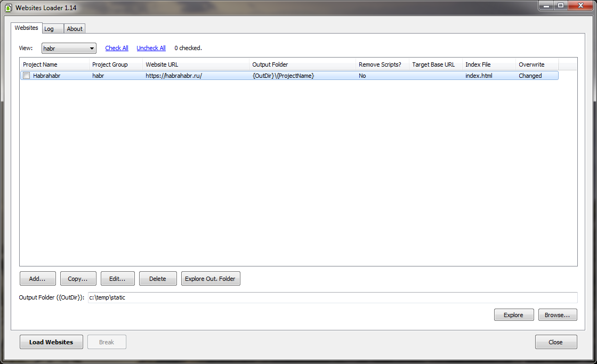Open the View dropdown showing habr
The height and width of the screenshot is (364, 597).
tap(69, 48)
